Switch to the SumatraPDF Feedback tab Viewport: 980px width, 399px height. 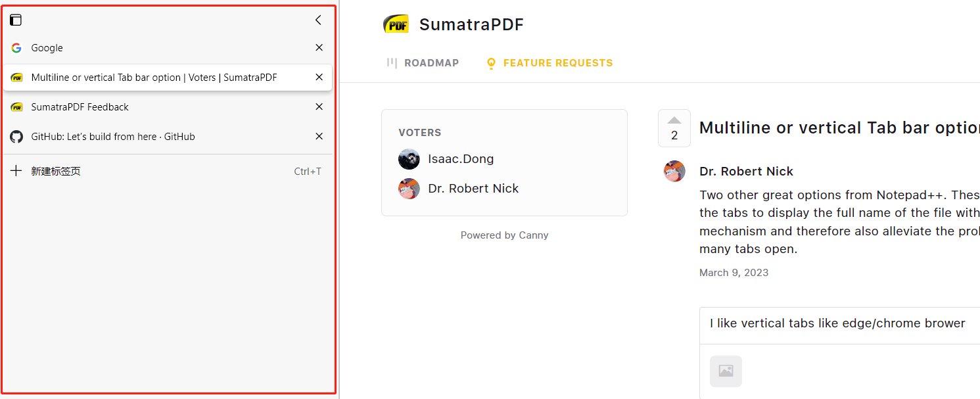(168, 107)
